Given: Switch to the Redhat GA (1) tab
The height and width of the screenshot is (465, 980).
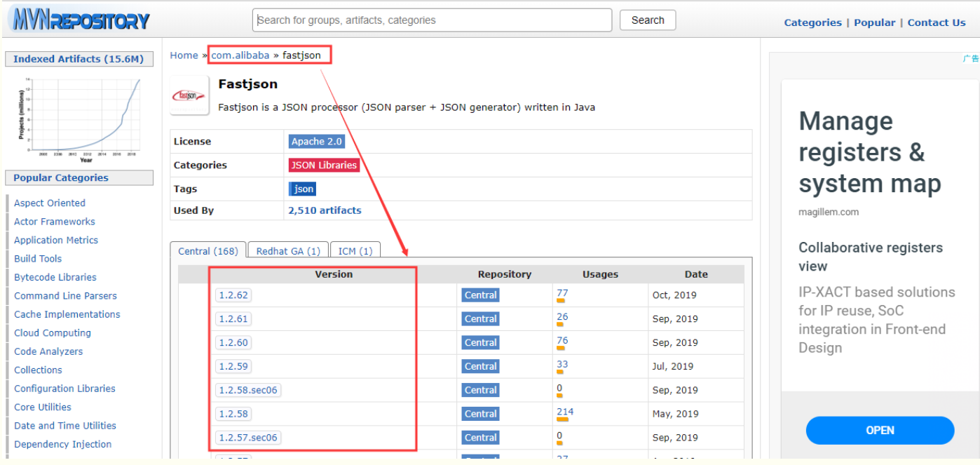Looking at the screenshot, I should click(288, 250).
